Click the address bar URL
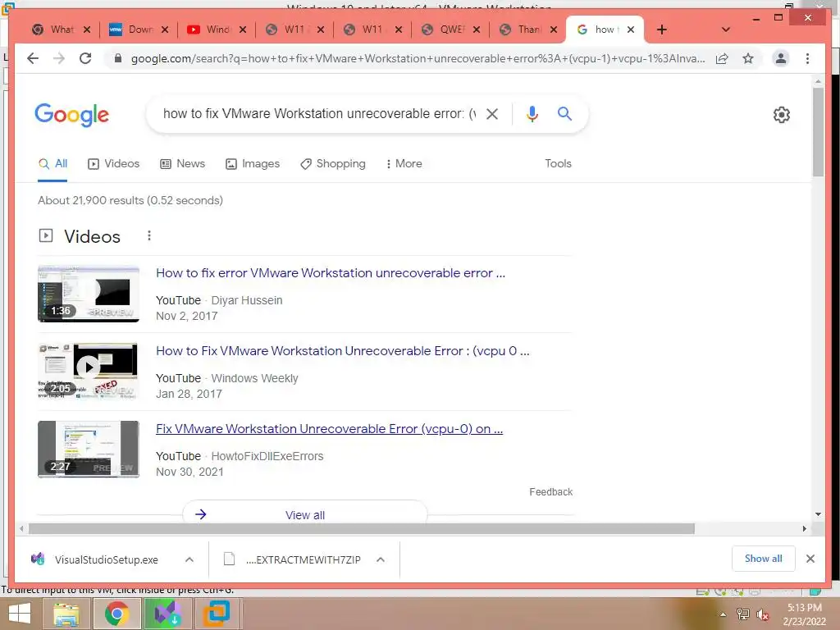 [x=418, y=58]
